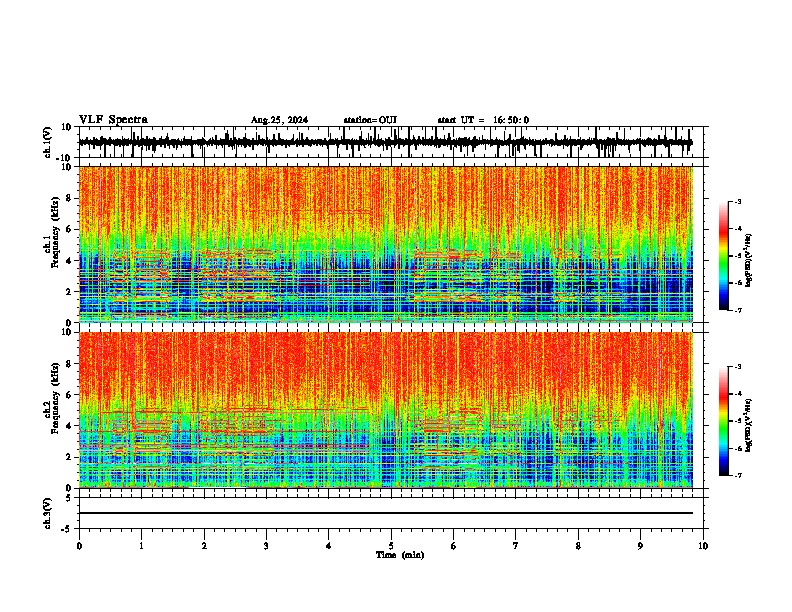Viewport: 792px width, 612px height.
Task: Click the "ch.1(V)" waveform axis label
Action: pyautogui.click(x=47, y=142)
